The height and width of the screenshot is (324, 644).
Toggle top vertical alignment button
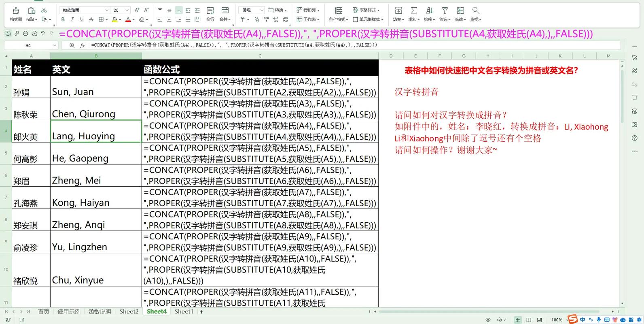160,10
